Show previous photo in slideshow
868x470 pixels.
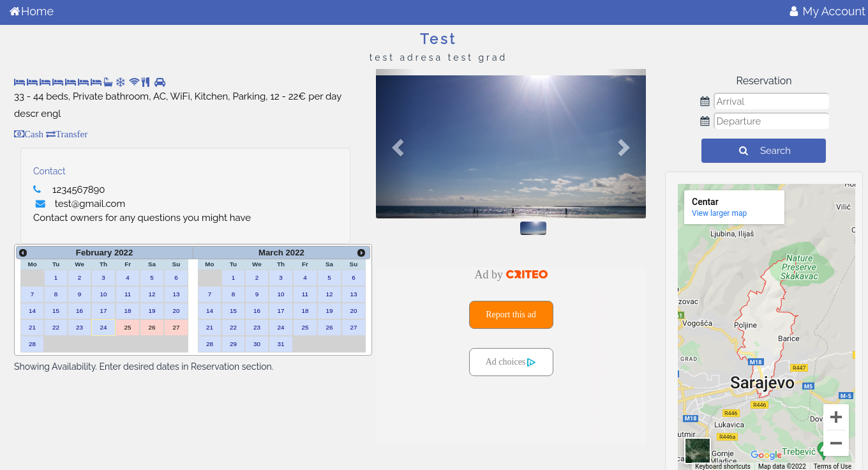[398, 148]
